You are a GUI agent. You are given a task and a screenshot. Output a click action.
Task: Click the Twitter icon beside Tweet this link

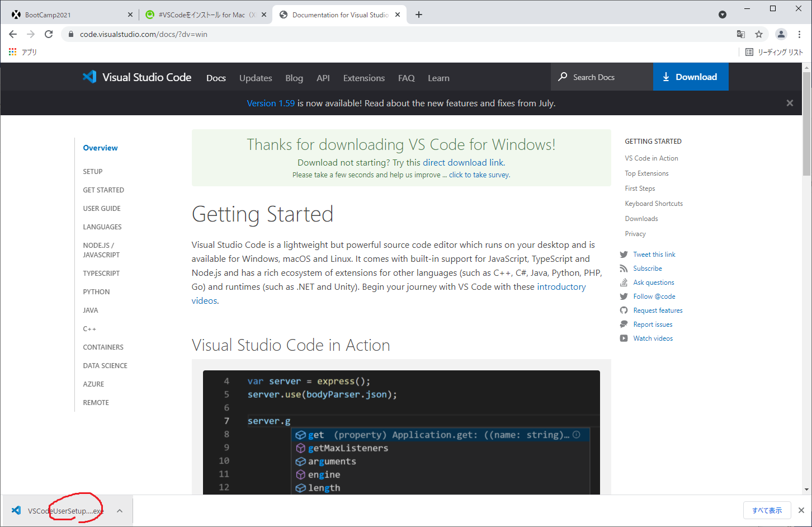[x=624, y=254]
